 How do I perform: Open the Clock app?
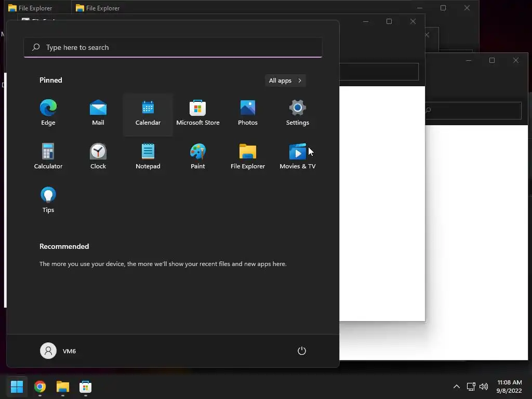point(98,157)
